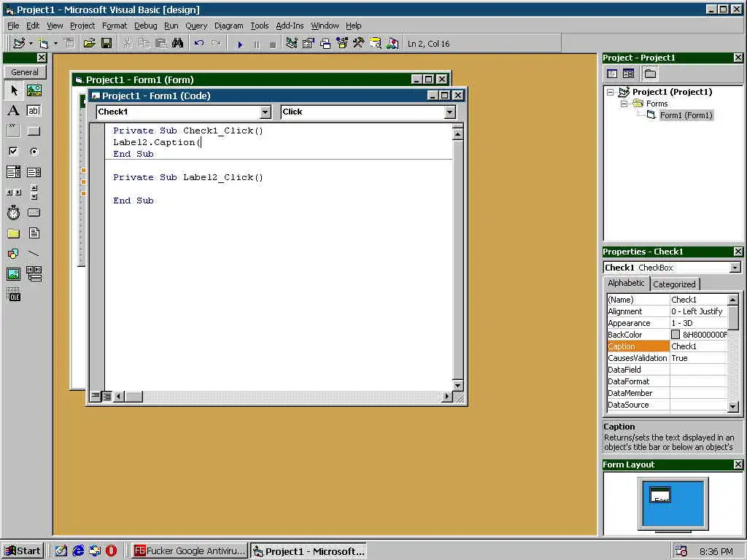This screenshot has height=560, width=747.
Task: Select the TextBox tool
Action: pyautogui.click(x=34, y=111)
